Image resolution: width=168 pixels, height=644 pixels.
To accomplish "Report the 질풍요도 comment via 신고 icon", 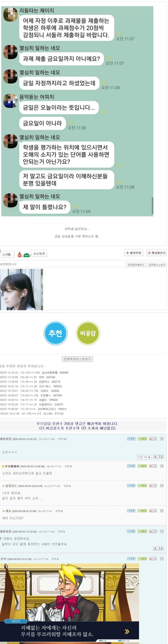I will click(x=153, y=485).
